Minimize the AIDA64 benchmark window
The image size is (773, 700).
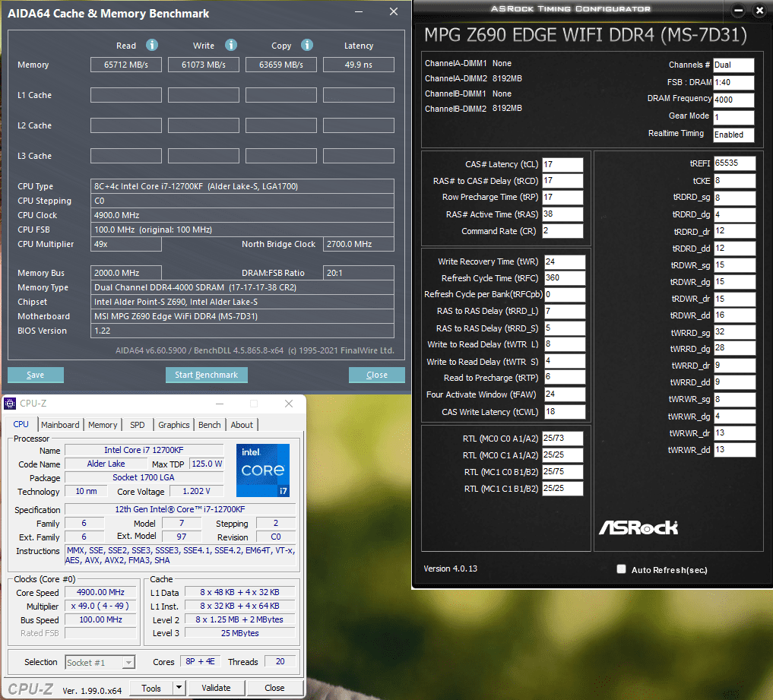[x=359, y=12]
